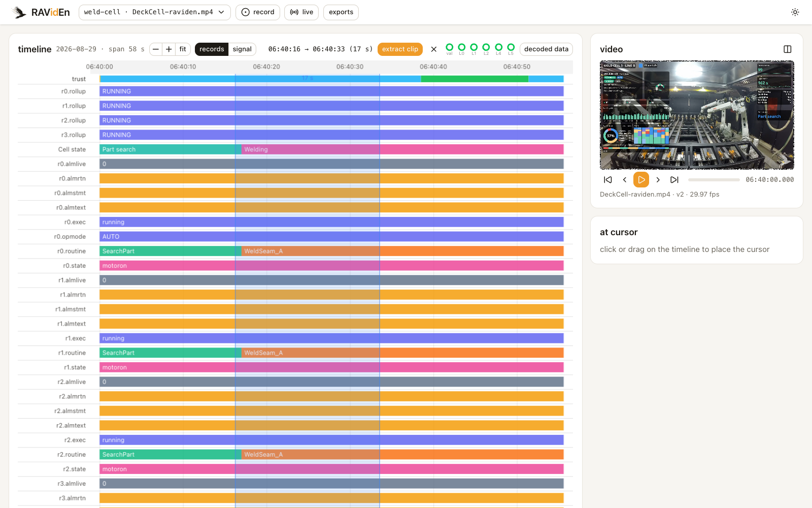The height and width of the screenshot is (508, 812).
Task: Toggle the video panel layout icon
Action: [x=788, y=49]
